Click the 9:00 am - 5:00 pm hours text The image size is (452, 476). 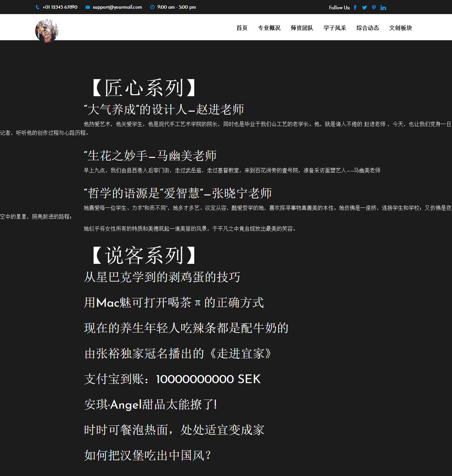pyautogui.click(x=177, y=7)
